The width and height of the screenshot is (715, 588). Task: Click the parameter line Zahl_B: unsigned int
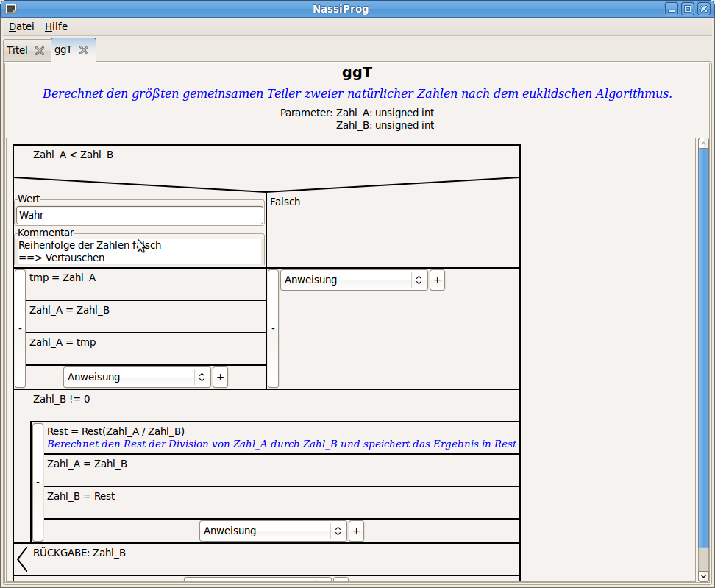(385, 125)
